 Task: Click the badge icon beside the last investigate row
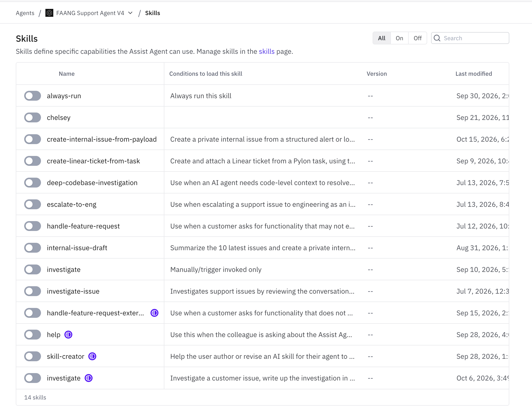click(x=89, y=378)
